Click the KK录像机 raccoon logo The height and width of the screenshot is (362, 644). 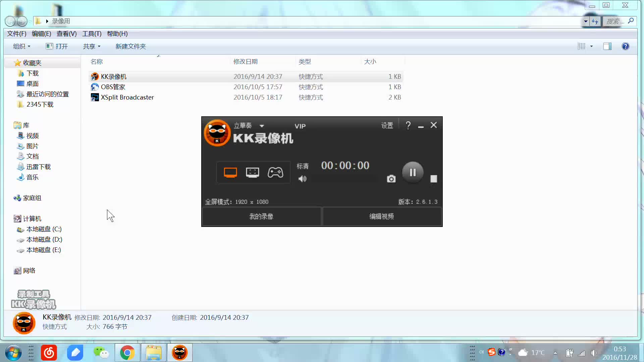[217, 133]
